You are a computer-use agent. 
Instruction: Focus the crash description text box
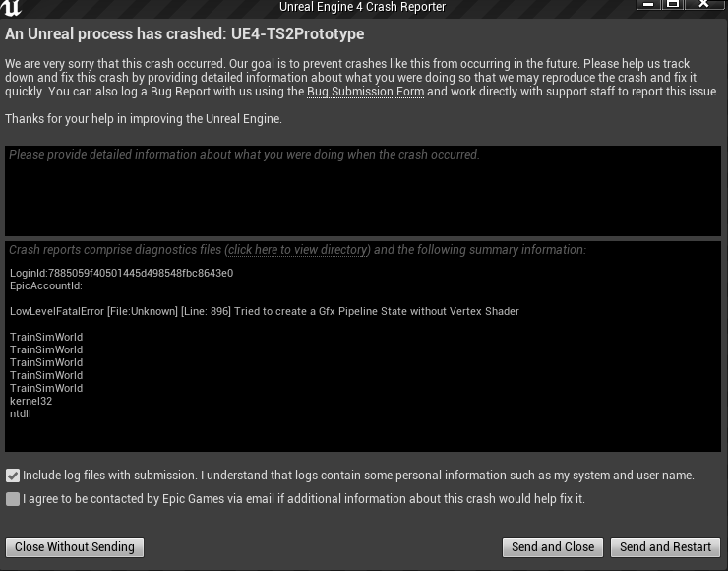click(363, 191)
